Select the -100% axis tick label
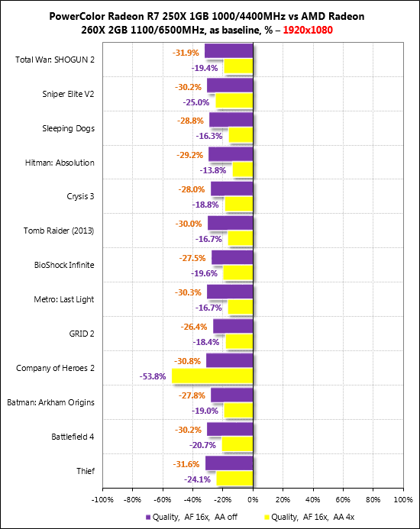The image size is (420, 529). [x=102, y=499]
